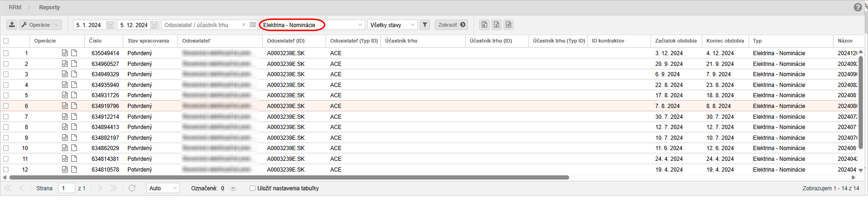Toggle the select-all checkbox in the header
Image resolution: width=868 pixels, height=202 pixels.
coord(6,41)
